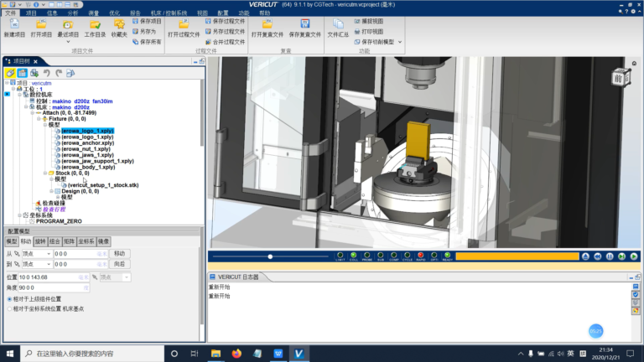
Task: Collapse the Fixture (0, 0, 0) node
Action: pos(39,119)
